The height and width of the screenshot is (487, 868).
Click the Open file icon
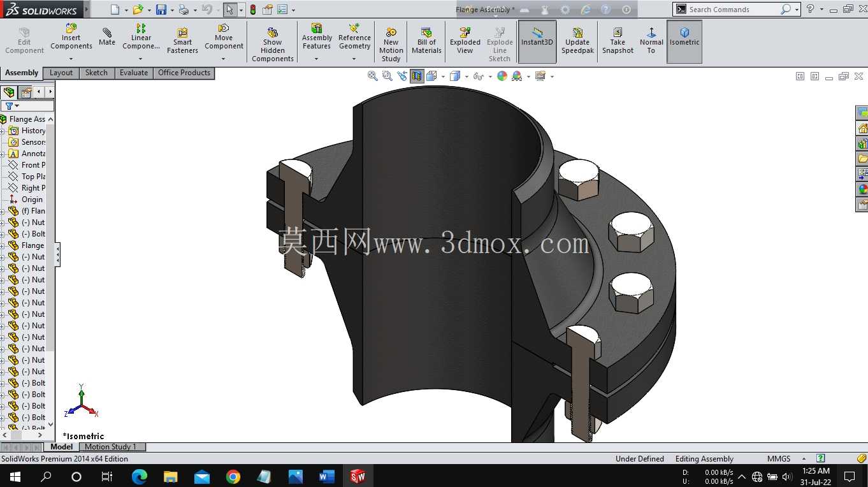(x=137, y=10)
